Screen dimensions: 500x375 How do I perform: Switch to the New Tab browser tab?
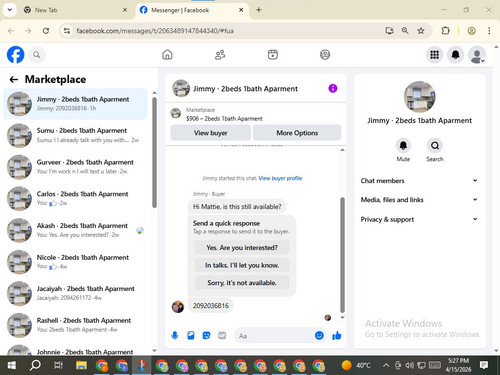pyautogui.click(x=74, y=10)
